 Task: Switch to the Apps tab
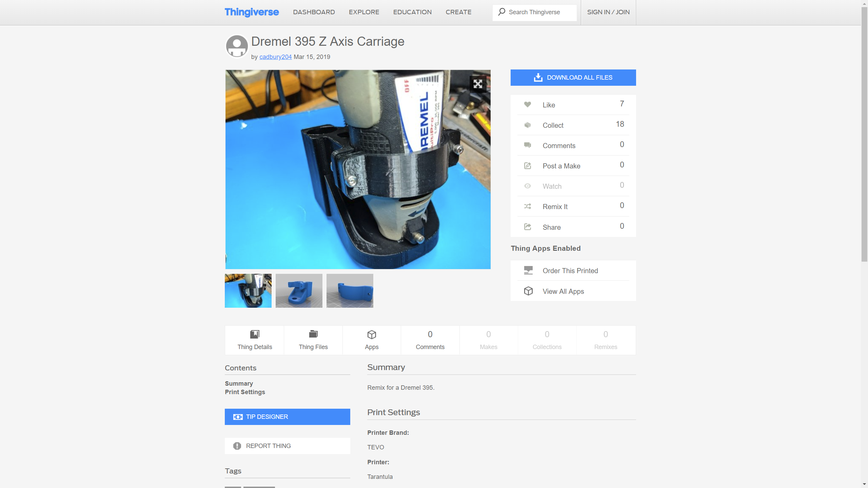point(372,340)
